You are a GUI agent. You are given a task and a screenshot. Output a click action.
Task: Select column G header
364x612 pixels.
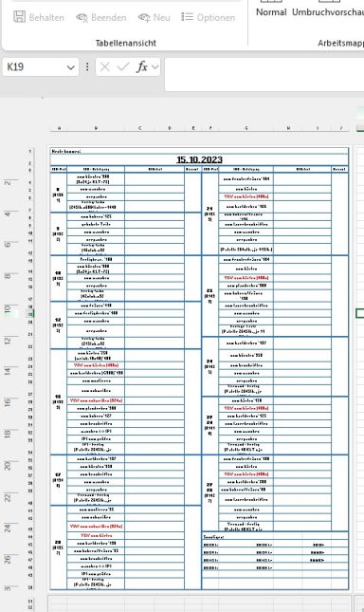pyautogui.click(x=246, y=128)
